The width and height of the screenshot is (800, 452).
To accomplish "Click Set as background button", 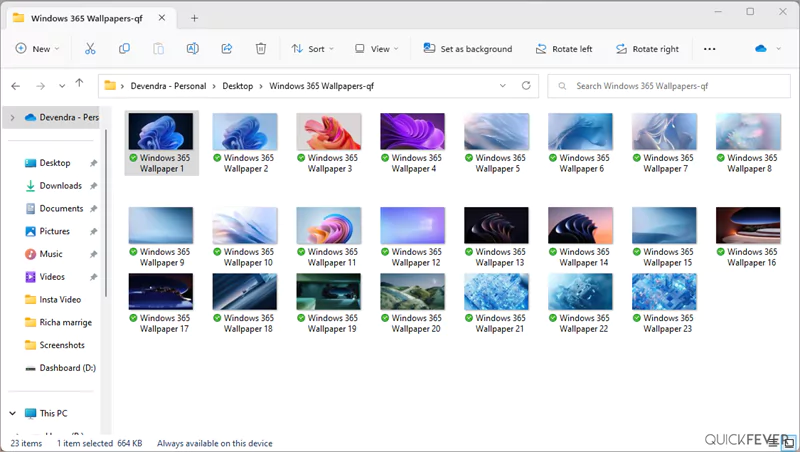I will coord(468,49).
